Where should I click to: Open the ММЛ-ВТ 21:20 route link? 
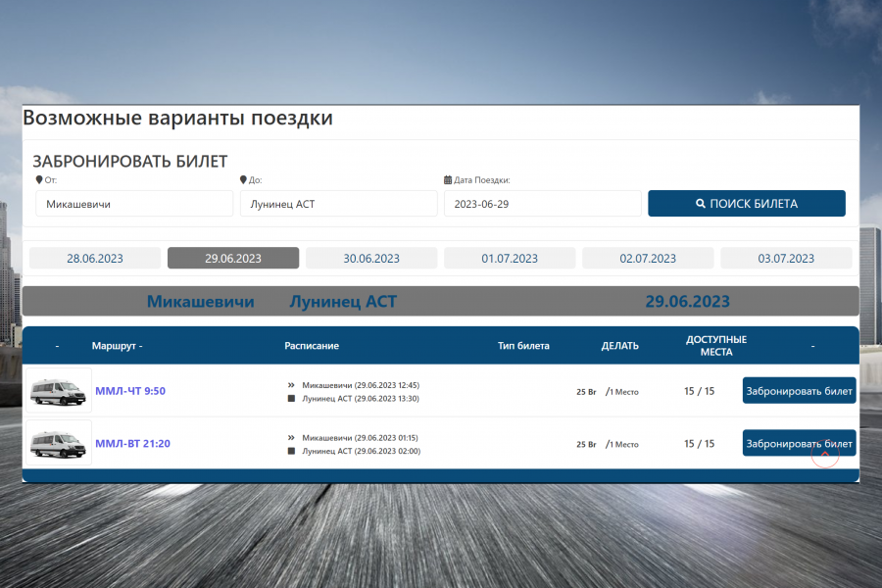(132, 443)
